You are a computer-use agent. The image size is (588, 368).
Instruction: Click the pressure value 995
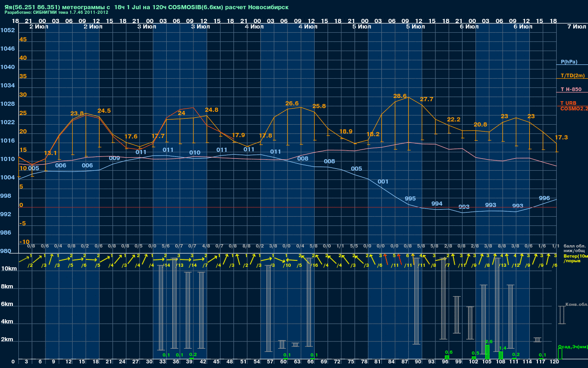coord(410,199)
